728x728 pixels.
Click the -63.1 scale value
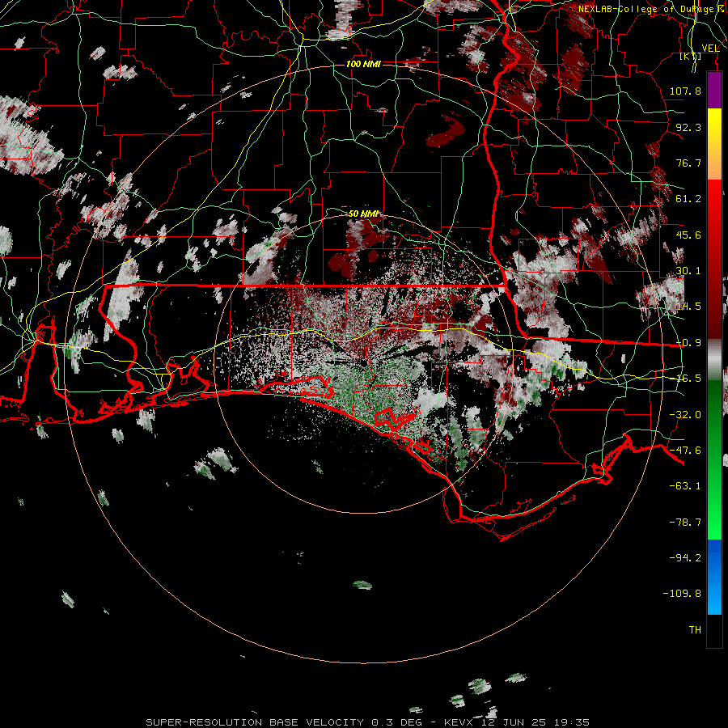pyautogui.click(x=685, y=486)
